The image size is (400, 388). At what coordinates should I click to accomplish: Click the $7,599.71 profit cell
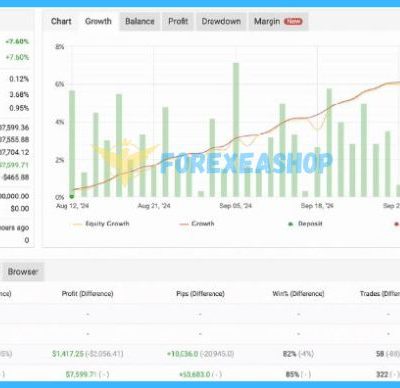tap(87, 374)
